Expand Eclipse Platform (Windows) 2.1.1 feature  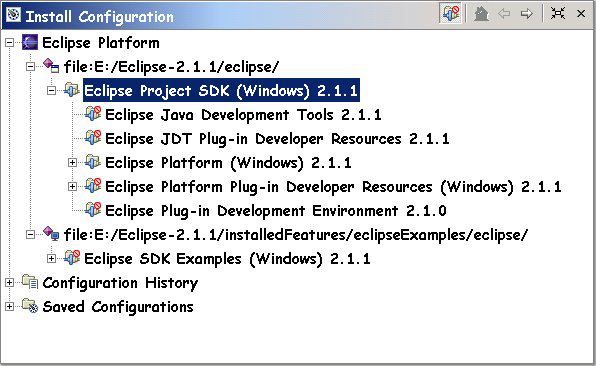[72, 163]
